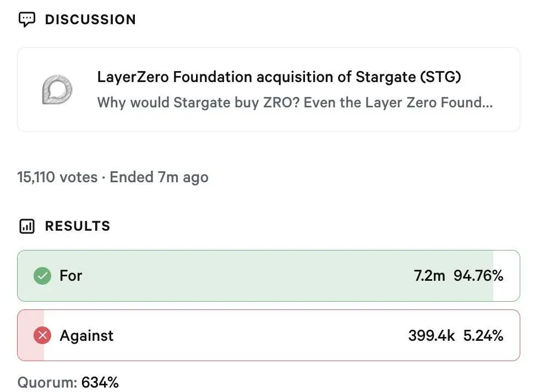The height and width of the screenshot is (392, 534).
Task: Click the DISCUSSION section heading
Action: coord(90,20)
